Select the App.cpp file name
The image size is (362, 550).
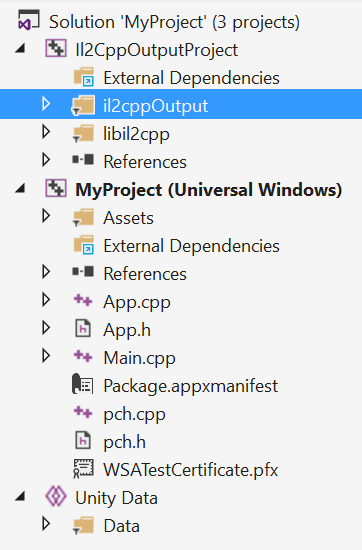point(137,302)
